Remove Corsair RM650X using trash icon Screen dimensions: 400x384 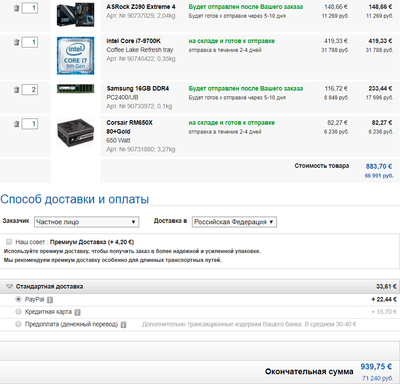(x=16, y=124)
